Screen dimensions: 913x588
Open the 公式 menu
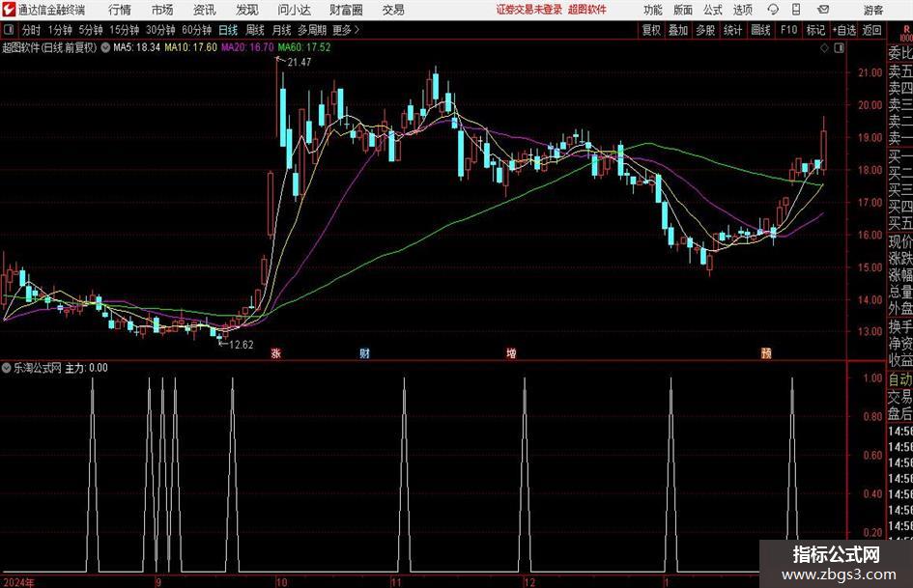click(x=713, y=10)
